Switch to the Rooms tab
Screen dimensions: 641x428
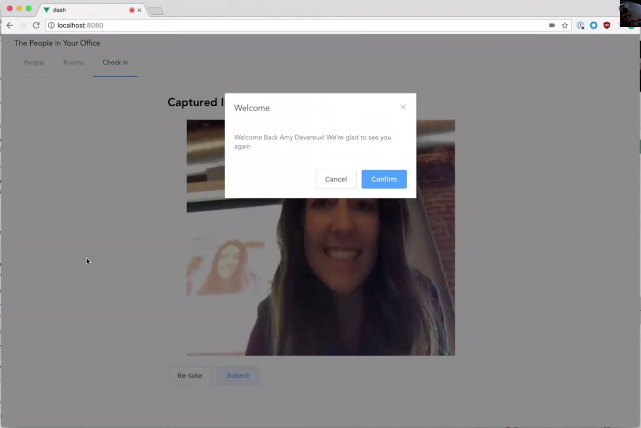tap(73, 63)
